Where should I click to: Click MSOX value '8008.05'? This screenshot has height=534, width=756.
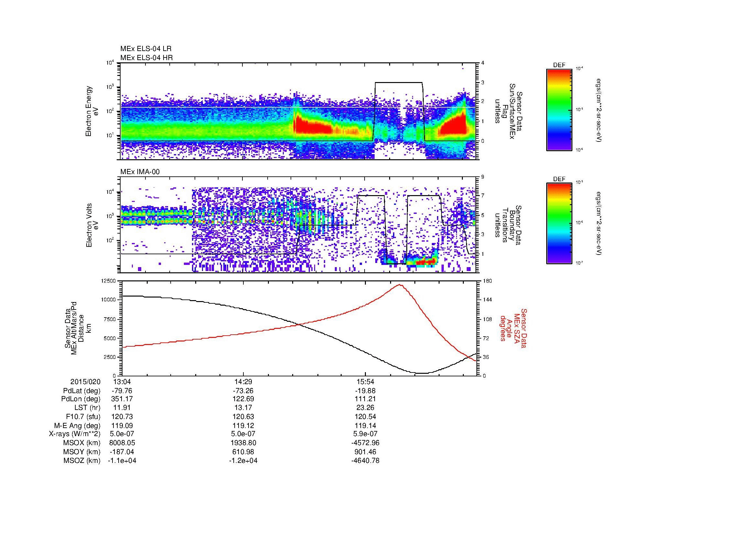[x=122, y=443]
